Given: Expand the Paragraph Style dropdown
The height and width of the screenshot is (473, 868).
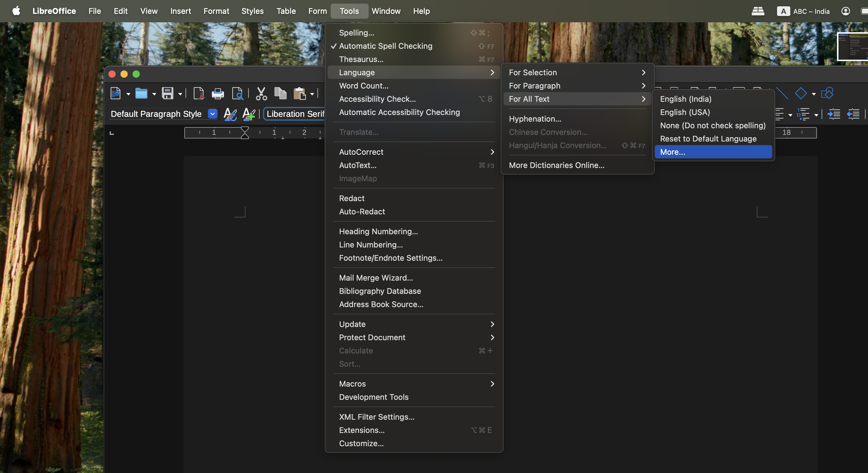Looking at the screenshot, I should (x=213, y=114).
